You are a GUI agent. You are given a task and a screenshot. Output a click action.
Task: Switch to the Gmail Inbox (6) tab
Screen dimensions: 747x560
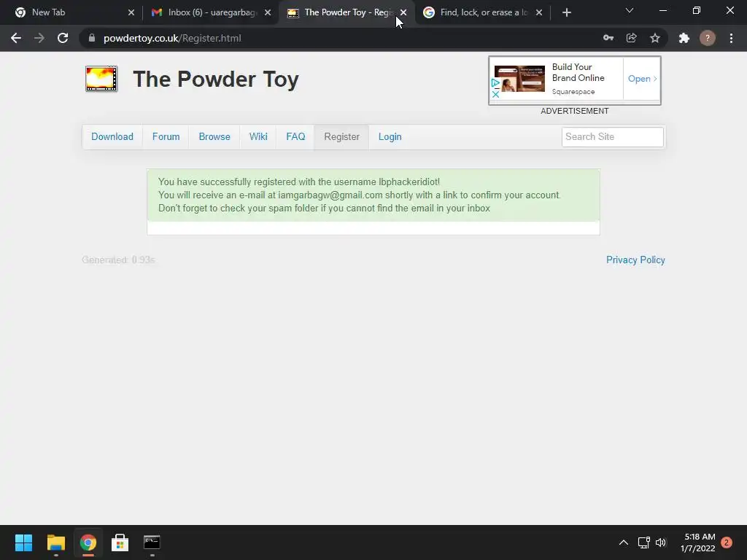point(212,12)
